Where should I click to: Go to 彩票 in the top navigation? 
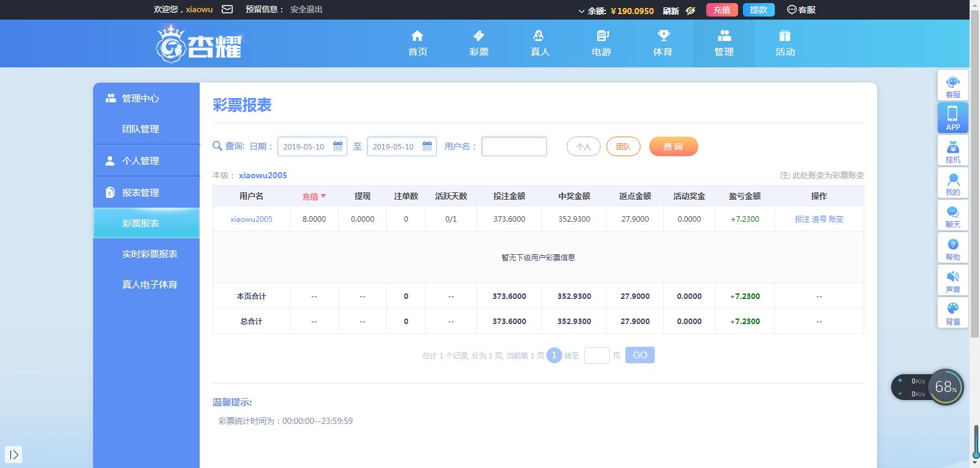pos(479,43)
